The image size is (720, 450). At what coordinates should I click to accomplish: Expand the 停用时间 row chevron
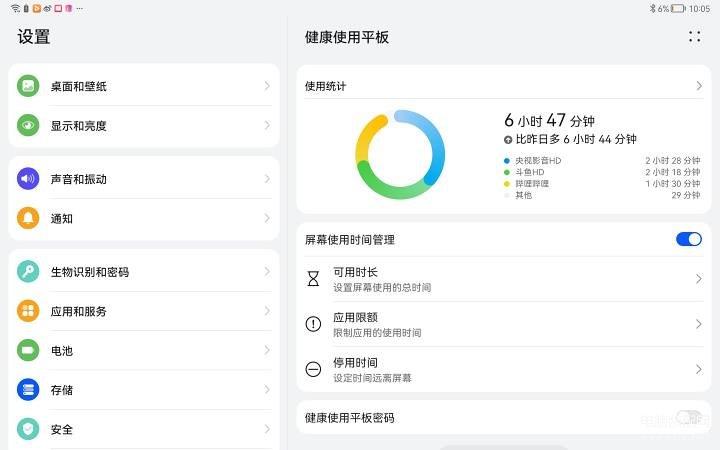(x=699, y=369)
